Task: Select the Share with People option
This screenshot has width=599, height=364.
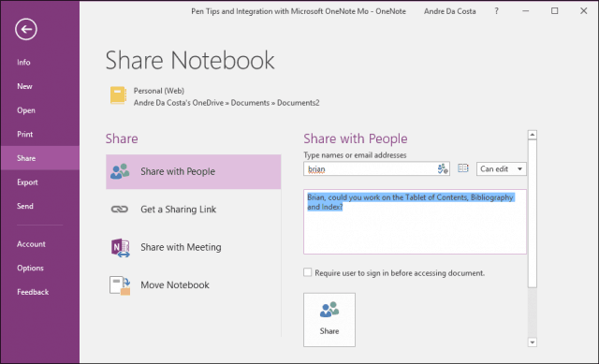Action: pos(194,171)
